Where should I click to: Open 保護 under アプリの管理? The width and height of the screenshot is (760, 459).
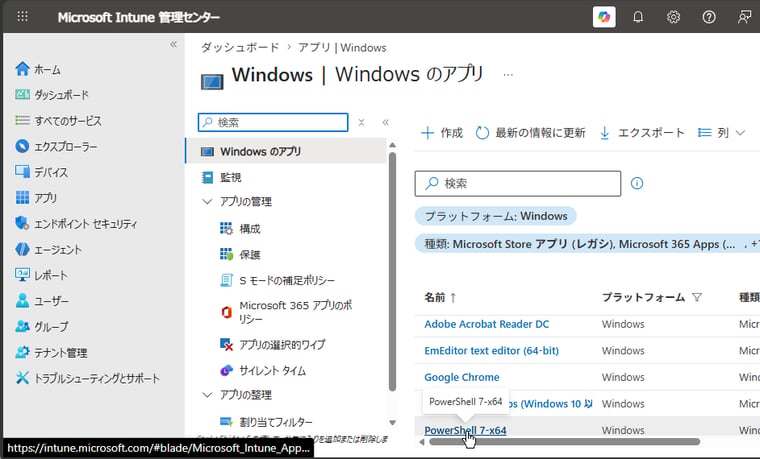(240, 254)
